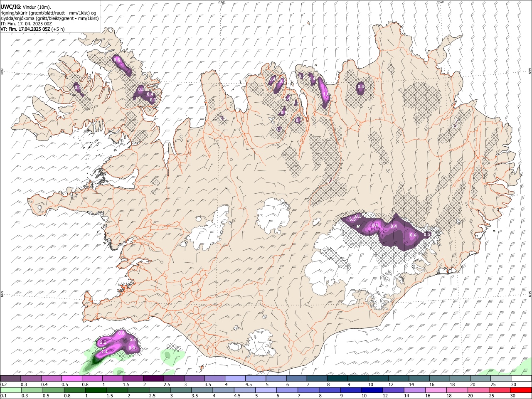Select the snow-scale swatch labeled 25
Viewport: 532px width, 399px height.
501,379
